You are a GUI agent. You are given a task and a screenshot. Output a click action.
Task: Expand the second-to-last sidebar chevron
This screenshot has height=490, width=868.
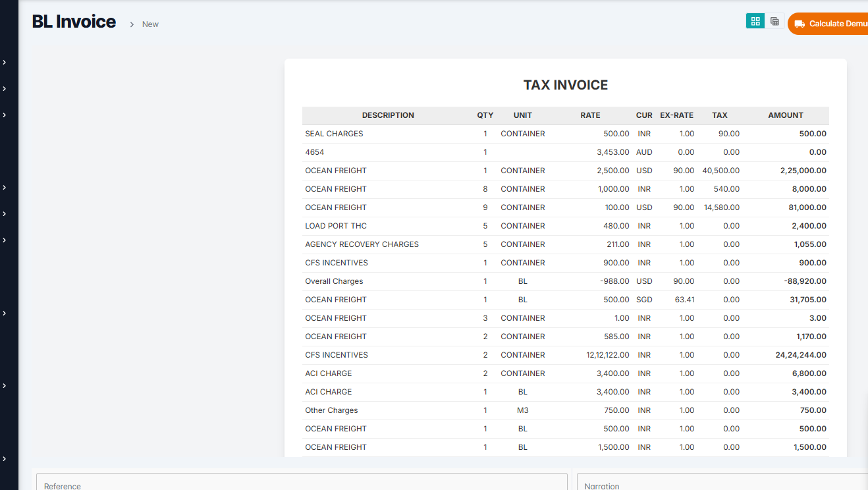point(5,385)
